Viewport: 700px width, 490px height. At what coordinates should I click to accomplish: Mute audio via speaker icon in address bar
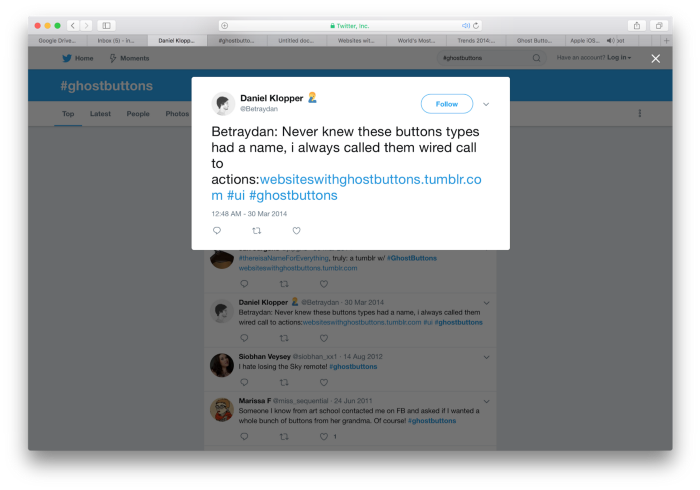(466, 25)
